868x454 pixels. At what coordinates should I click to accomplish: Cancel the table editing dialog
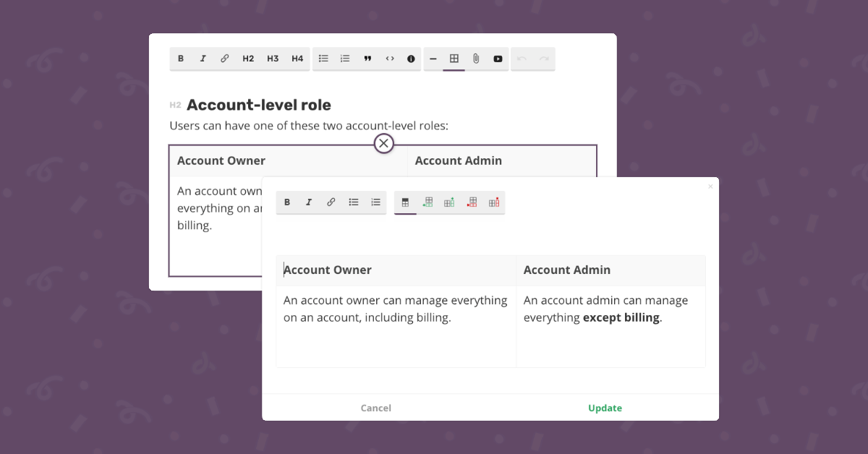[376, 408]
